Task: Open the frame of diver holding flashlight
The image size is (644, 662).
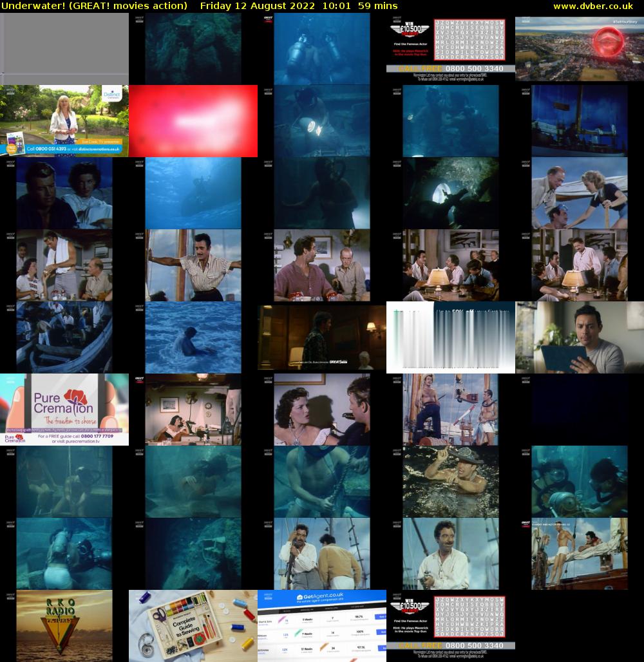Action: click(x=322, y=121)
